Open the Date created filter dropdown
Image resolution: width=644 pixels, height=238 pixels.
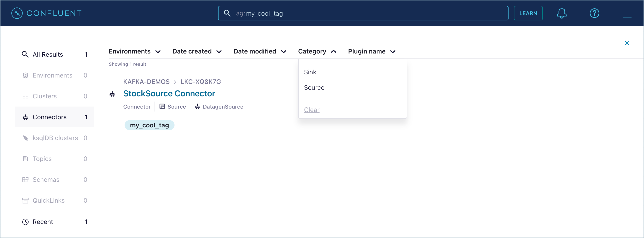(197, 51)
